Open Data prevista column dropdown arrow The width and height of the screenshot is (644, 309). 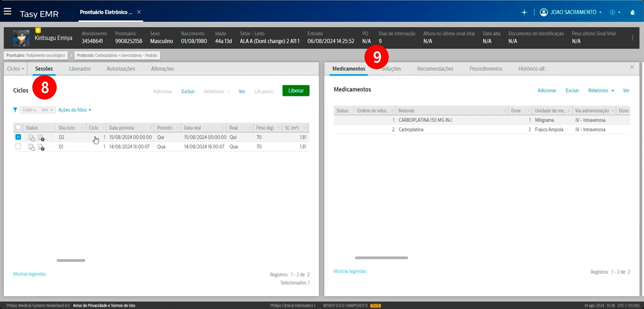tap(151, 128)
